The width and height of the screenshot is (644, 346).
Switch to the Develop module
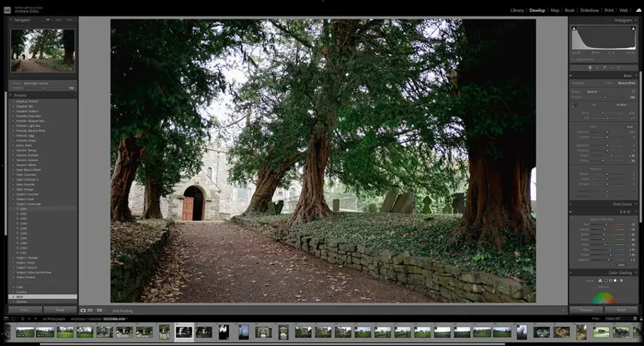537,10
